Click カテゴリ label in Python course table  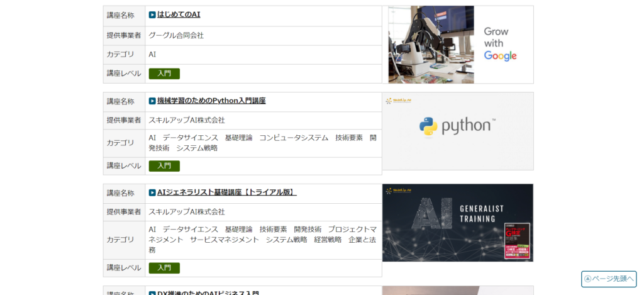coord(120,143)
